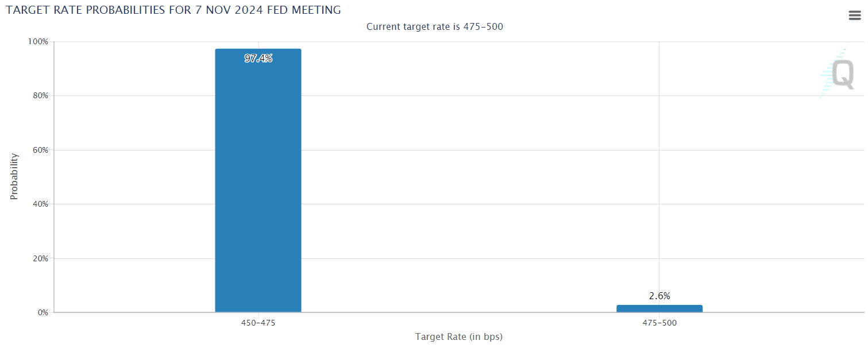
Task: Click the chart title text
Action: pyautogui.click(x=172, y=10)
